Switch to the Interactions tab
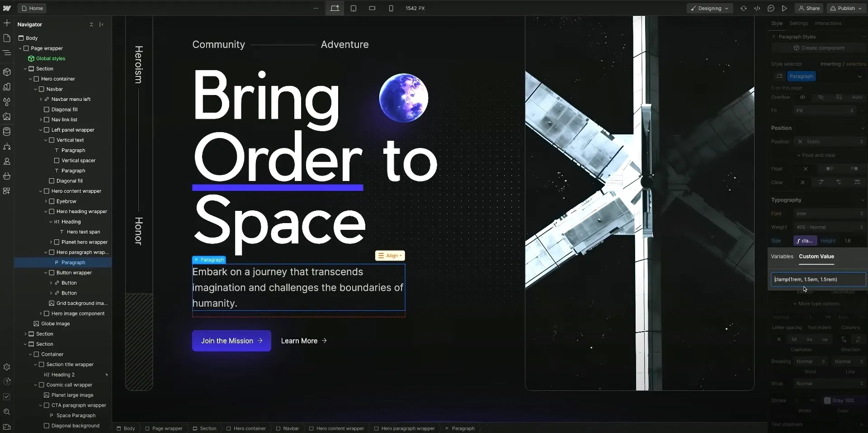868x433 pixels. pos(828,23)
